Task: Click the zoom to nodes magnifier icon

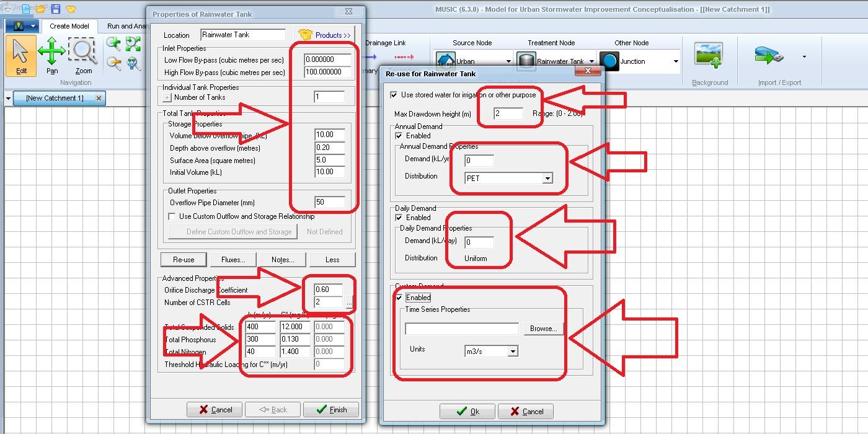Action: click(133, 63)
